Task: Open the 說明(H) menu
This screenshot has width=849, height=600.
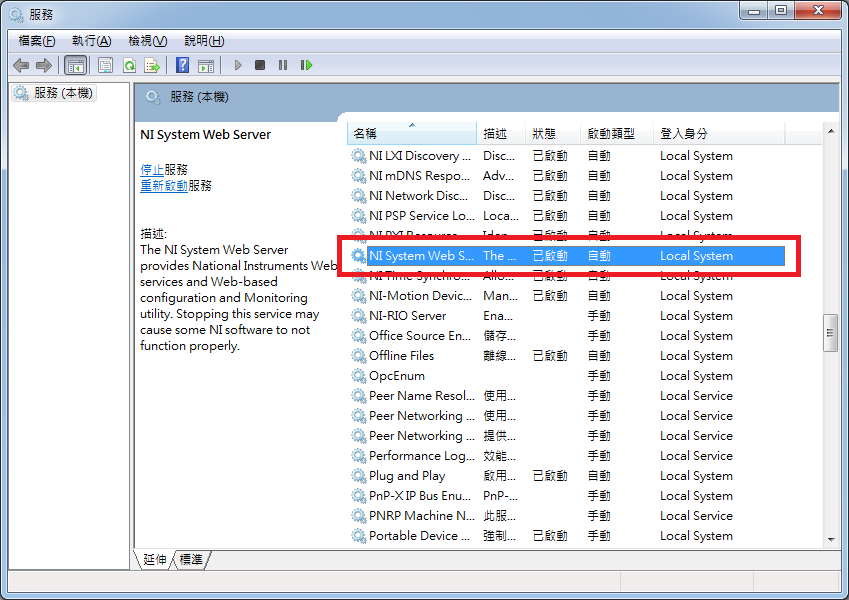Action: 204,41
